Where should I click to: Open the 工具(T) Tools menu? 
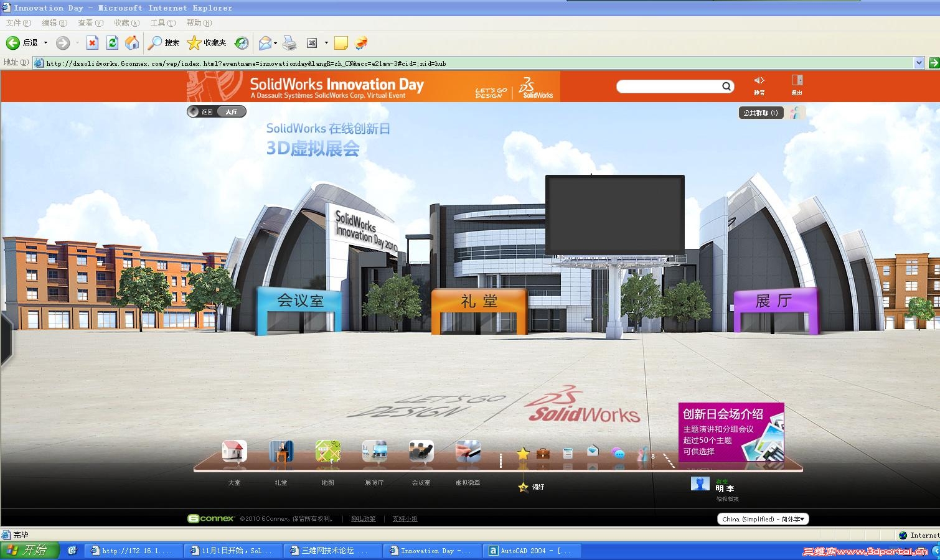[x=162, y=23]
